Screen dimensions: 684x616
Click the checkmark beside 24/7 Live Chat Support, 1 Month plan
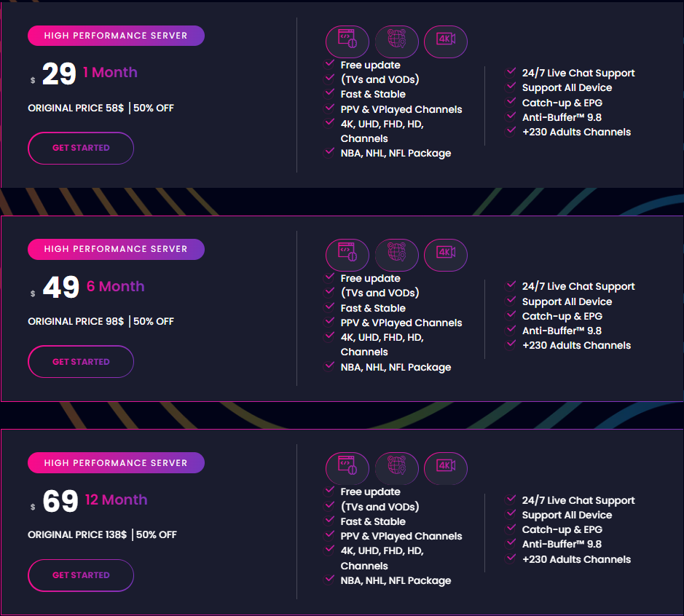tap(511, 72)
